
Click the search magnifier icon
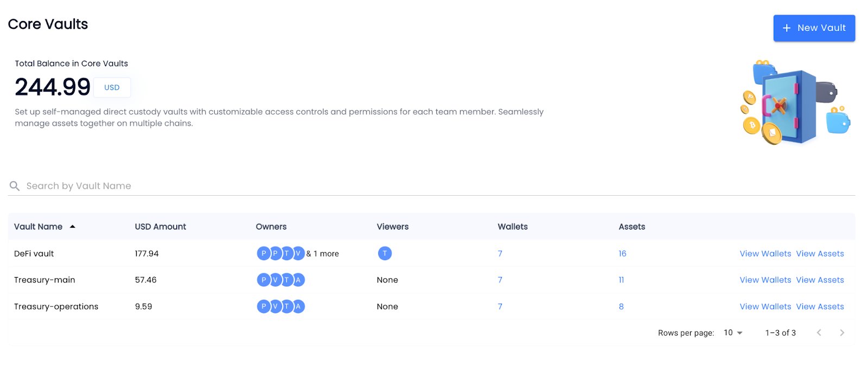(x=15, y=186)
